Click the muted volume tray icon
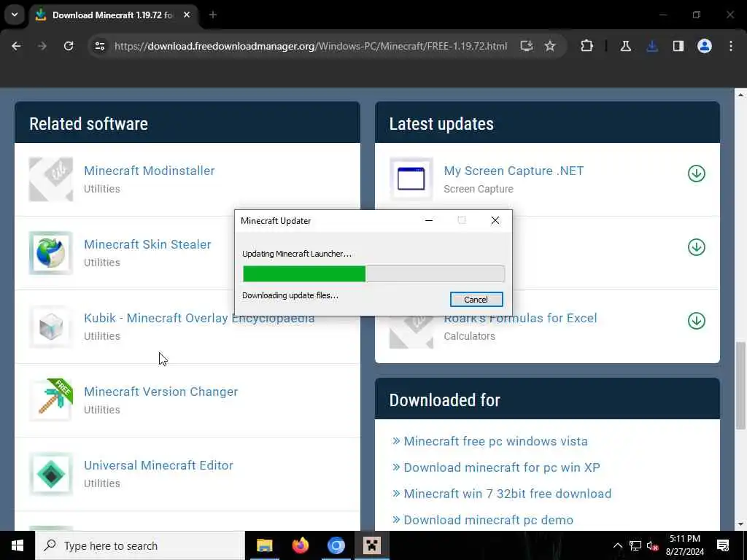The height and width of the screenshot is (560, 747). pos(653,545)
